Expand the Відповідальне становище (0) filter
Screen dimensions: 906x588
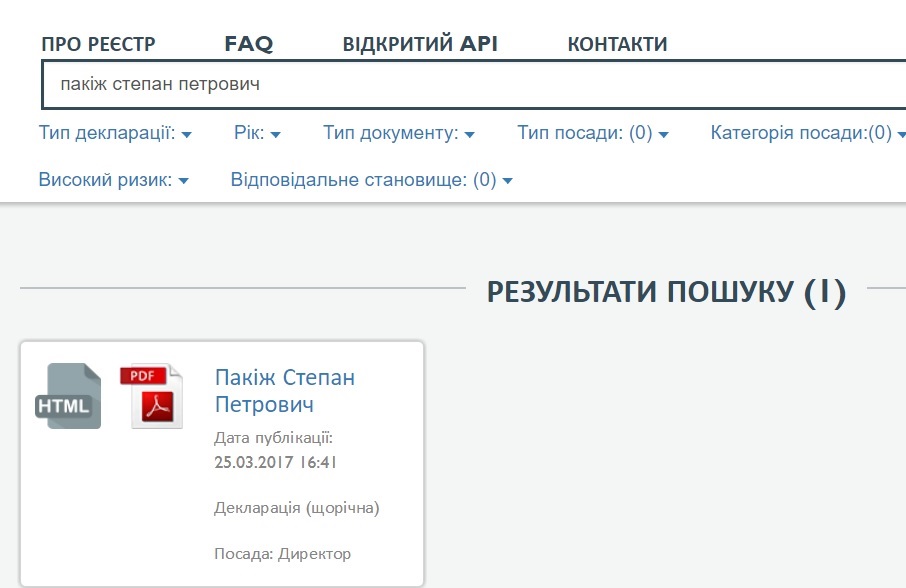(x=371, y=181)
